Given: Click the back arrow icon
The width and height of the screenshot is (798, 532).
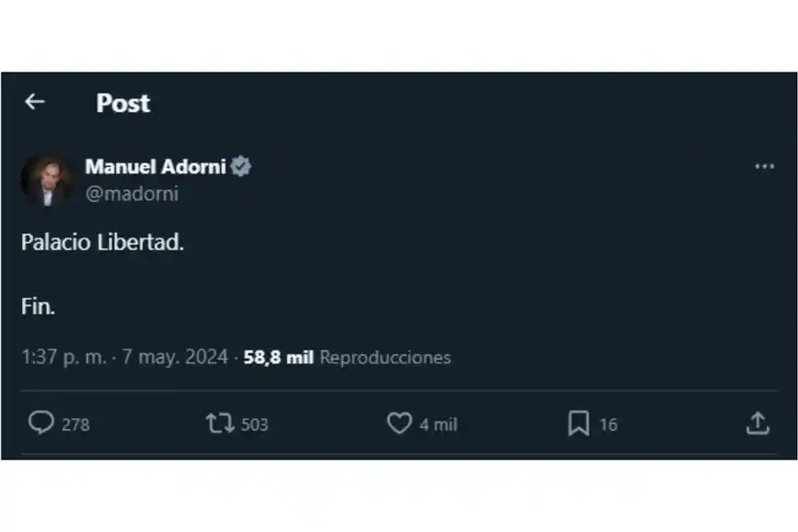Looking at the screenshot, I should [x=35, y=102].
